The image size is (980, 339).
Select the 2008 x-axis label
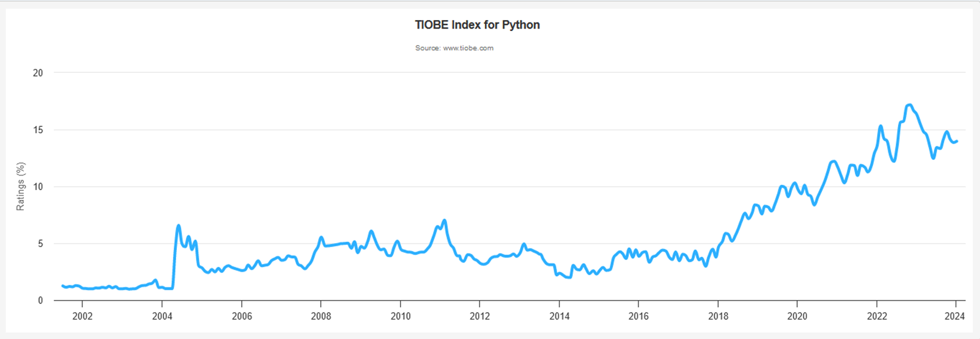coord(321,316)
